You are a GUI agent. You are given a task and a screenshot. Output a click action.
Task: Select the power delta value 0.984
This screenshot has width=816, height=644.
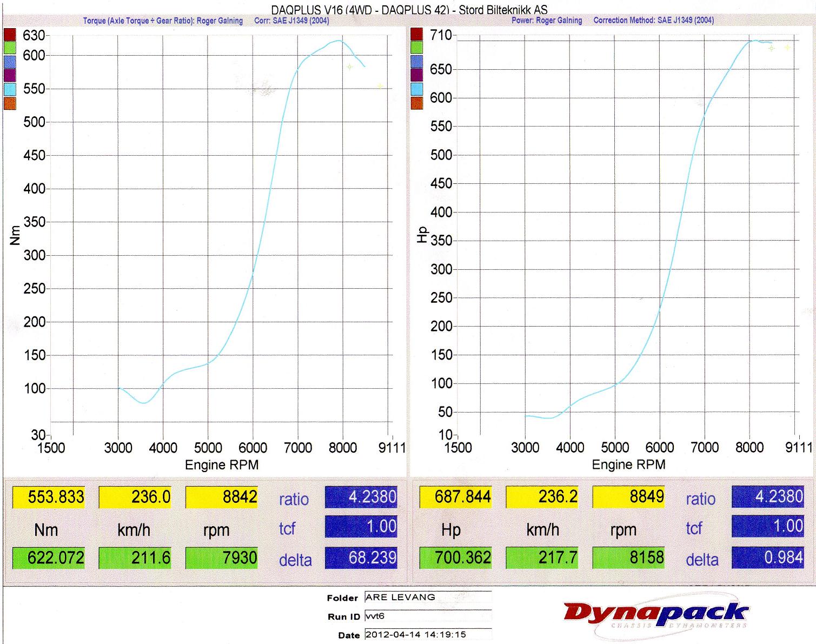pos(768,557)
